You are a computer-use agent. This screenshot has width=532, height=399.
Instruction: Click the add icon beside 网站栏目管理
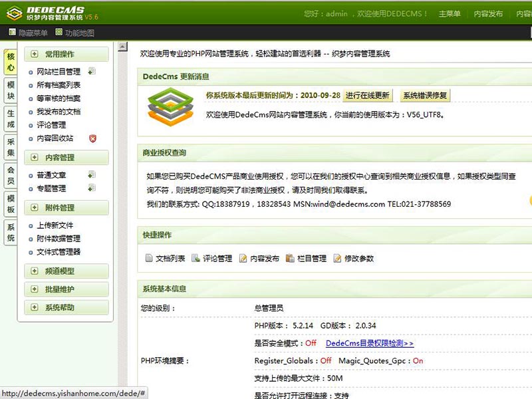point(91,71)
